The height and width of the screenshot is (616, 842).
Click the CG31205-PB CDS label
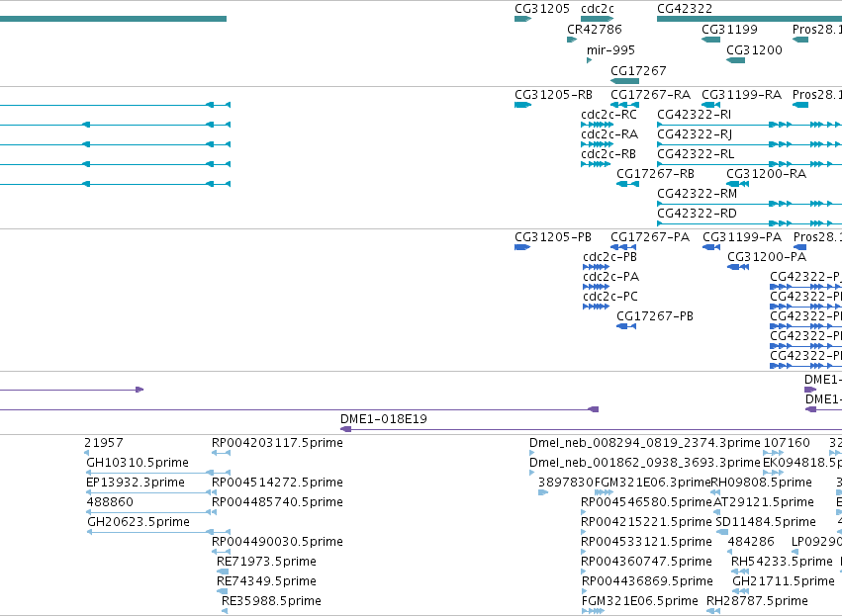point(552,236)
